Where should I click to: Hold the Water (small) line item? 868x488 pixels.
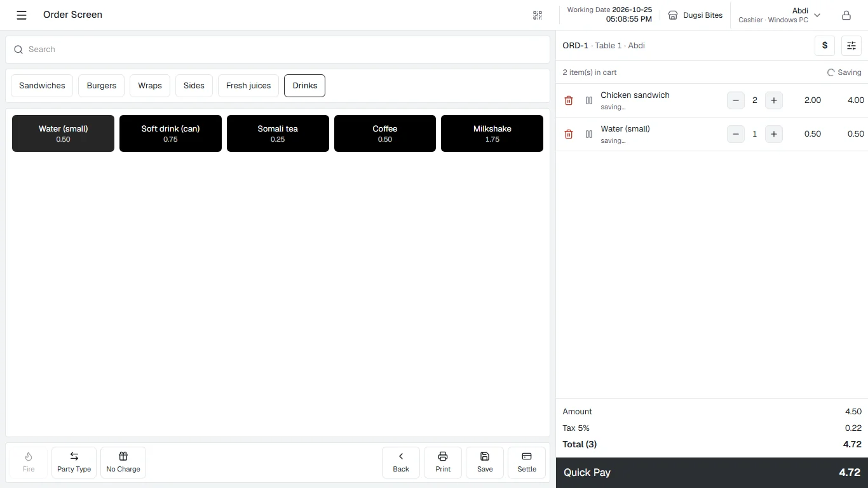point(589,134)
